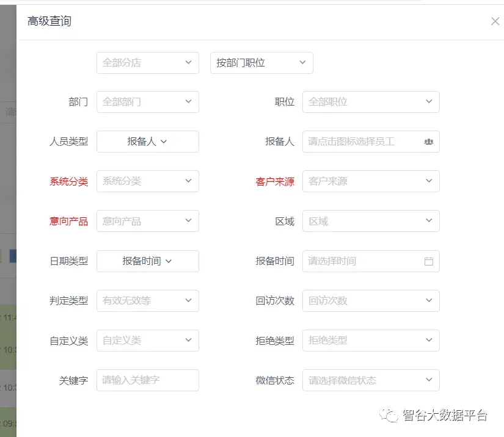Select the 人员类型 报备人 dropdown
Image resolution: width=504 pixels, height=437 pixels.
tap(148, 142)
